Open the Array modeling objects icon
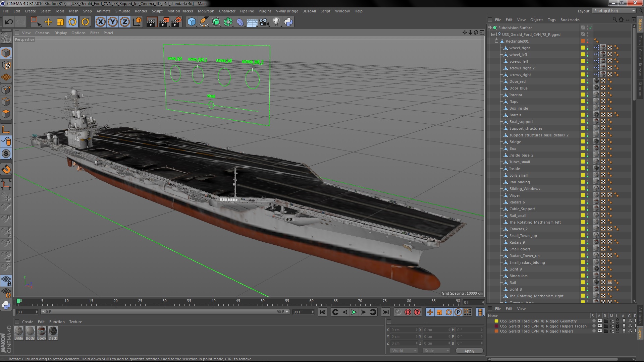The width and height of the screenshot is (644, 362). tap(228, 22)
